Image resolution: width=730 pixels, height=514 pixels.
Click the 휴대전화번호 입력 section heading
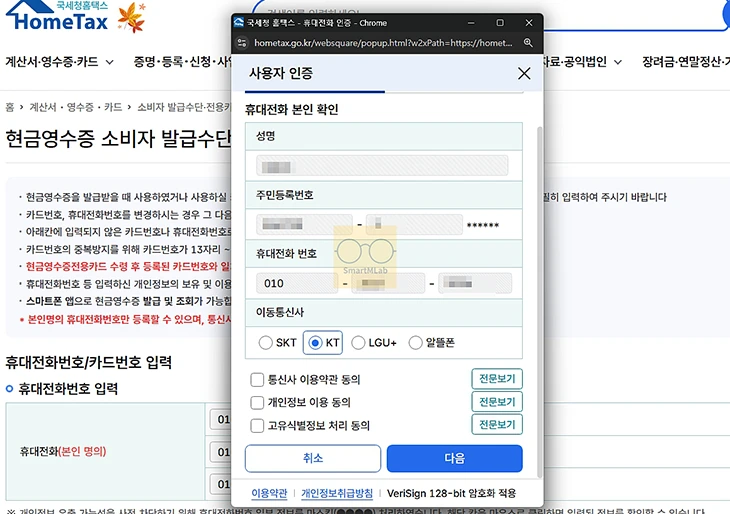pos(68,388)
